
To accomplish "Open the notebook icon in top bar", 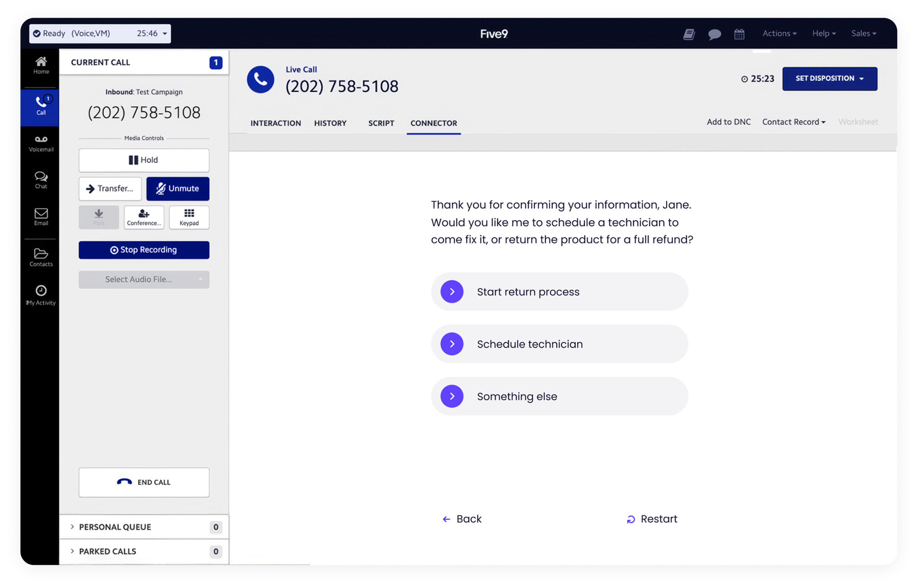I will click(689, 34).
